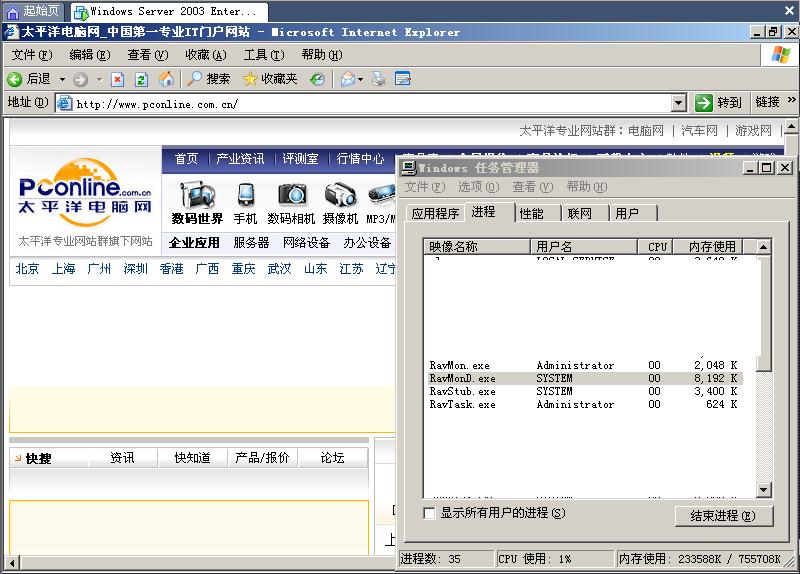This screenshot has width=800, height=574.
Task: Click the 数码世界 category icon
Action: pyautogui.click(x=198, y=195)
